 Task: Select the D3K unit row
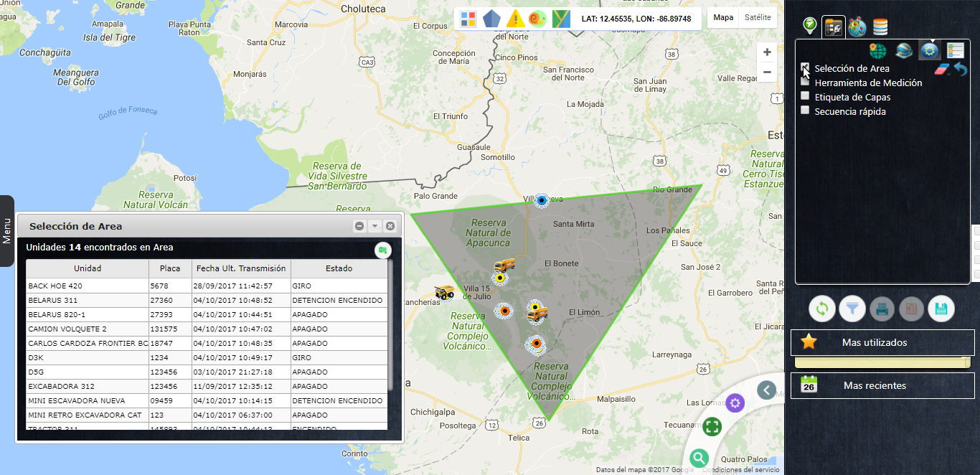[207, 357]
